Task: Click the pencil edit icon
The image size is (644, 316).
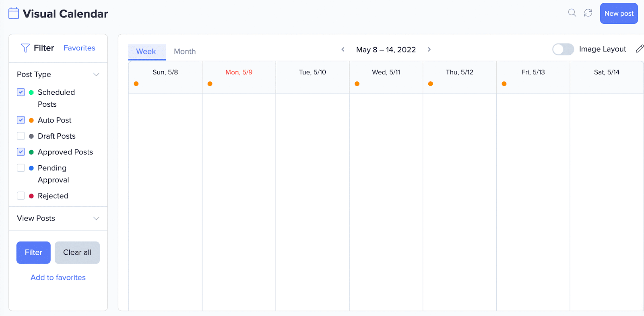Action: click(640, 49)
